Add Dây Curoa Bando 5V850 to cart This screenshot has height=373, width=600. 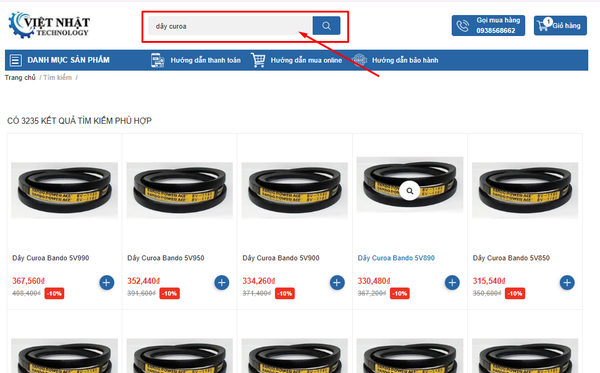(567, 283)
